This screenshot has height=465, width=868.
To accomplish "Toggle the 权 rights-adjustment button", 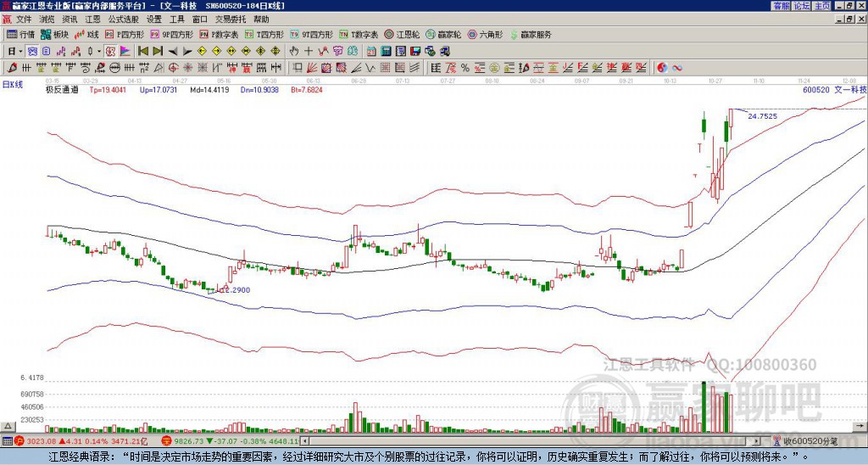I will [110, 52].
